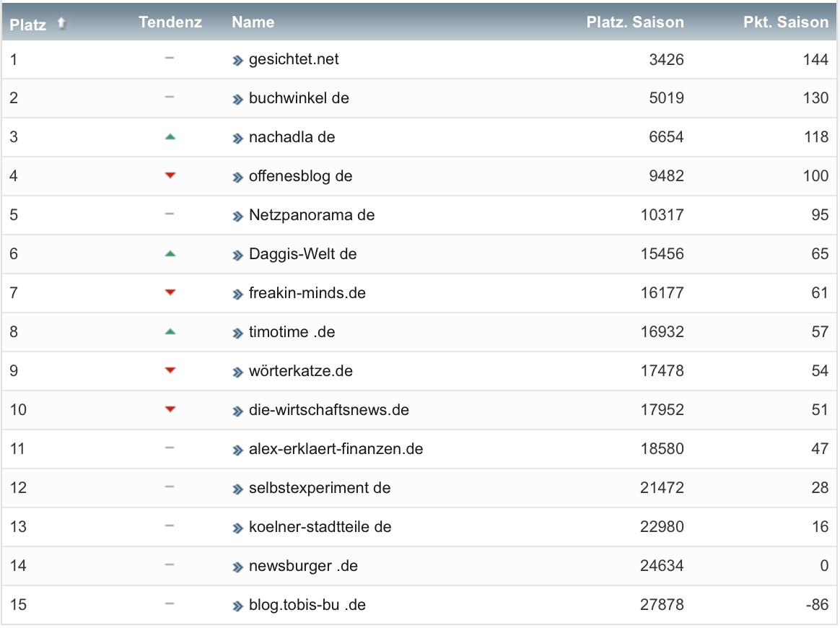Sort by the Name column header

tap(253, 22)
